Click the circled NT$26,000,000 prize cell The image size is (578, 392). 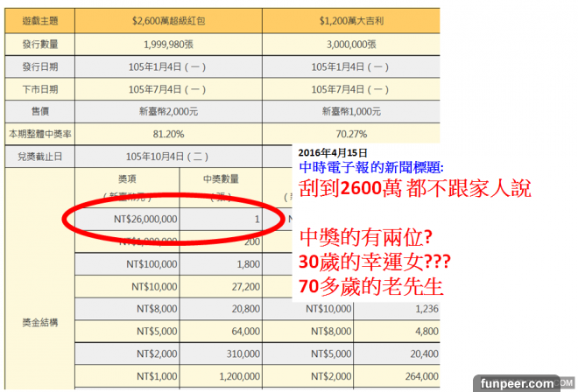coord(141,218)
